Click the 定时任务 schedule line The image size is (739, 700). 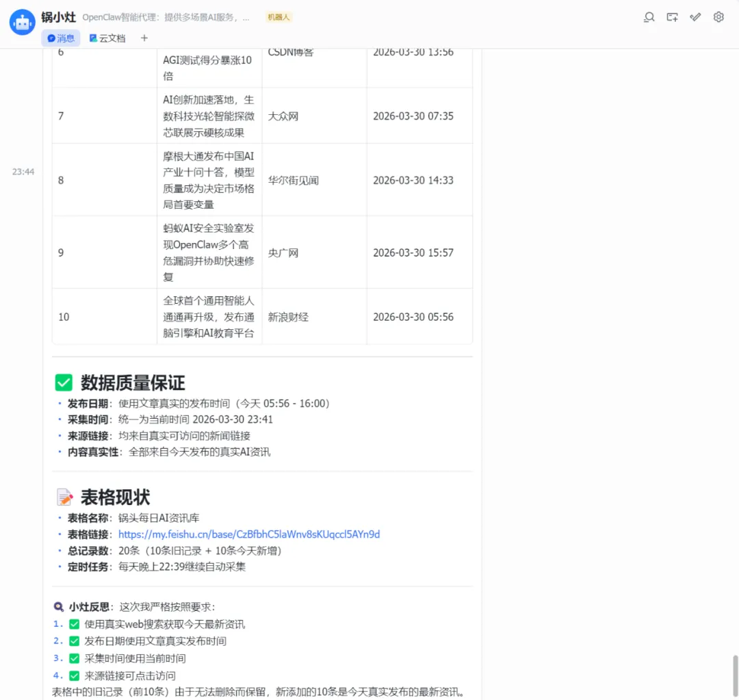click(x=157, y=567)
